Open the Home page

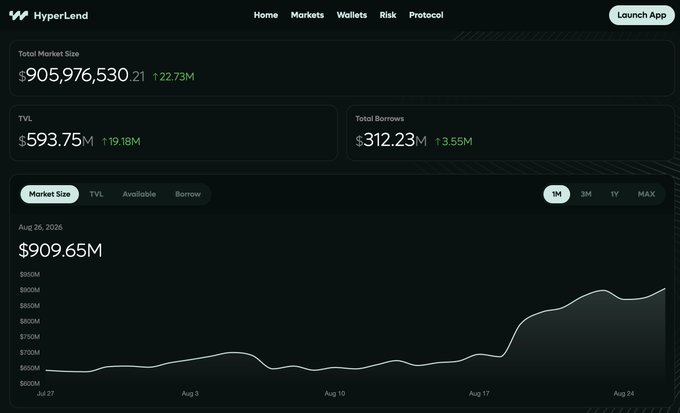point(266,15)
